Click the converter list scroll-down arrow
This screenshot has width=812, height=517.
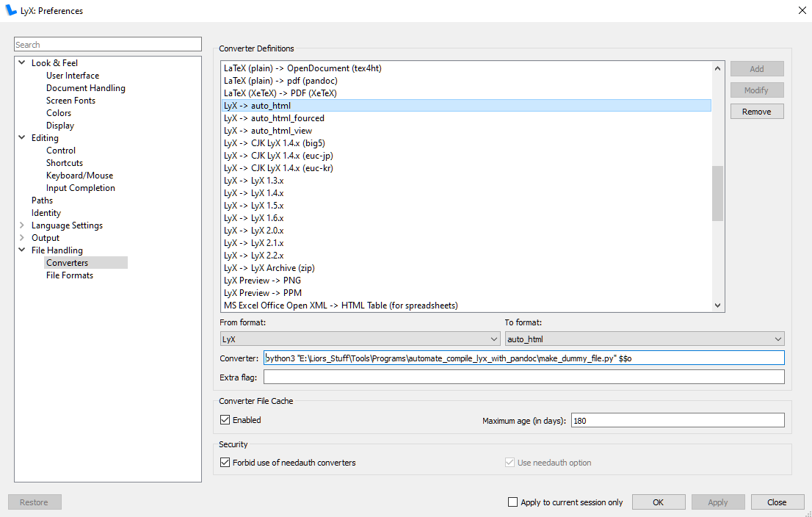coord(717,305)
